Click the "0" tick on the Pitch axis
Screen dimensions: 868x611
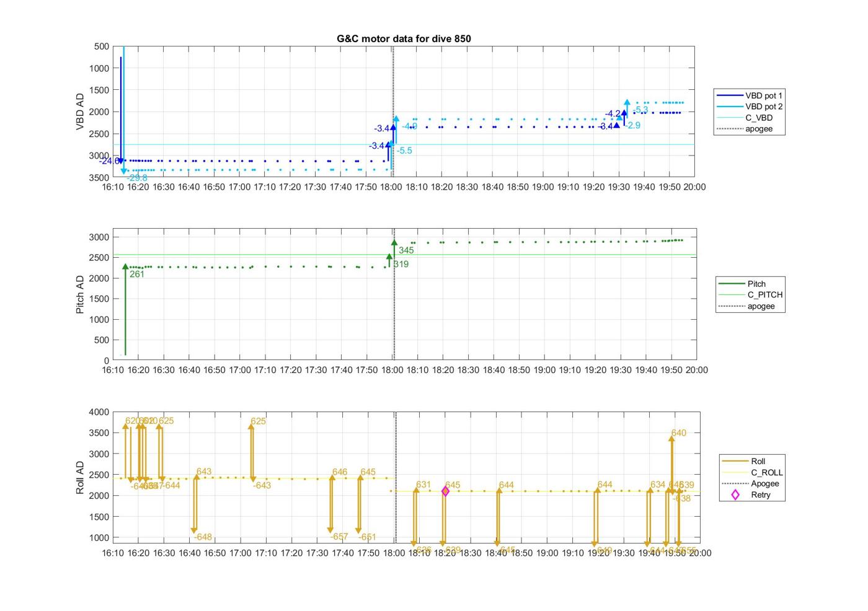click(107, 361)
